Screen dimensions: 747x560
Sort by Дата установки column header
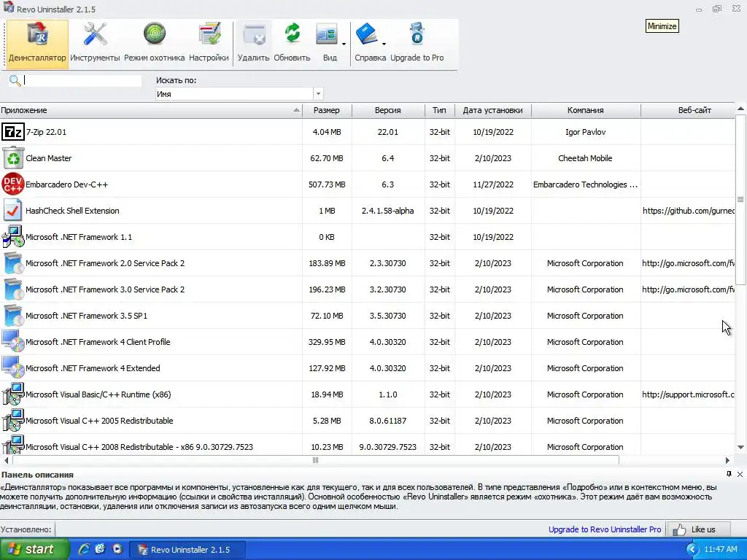point(492,110)
